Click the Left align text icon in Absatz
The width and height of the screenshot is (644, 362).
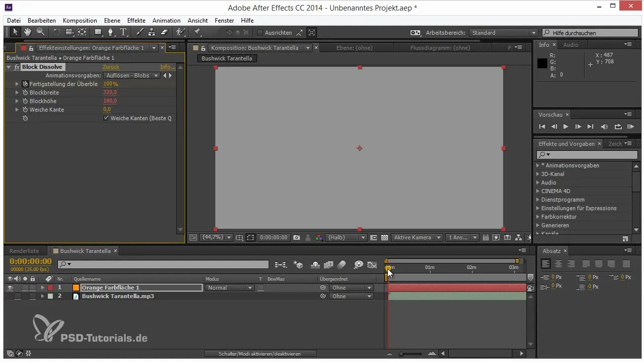tap(546, 263)
